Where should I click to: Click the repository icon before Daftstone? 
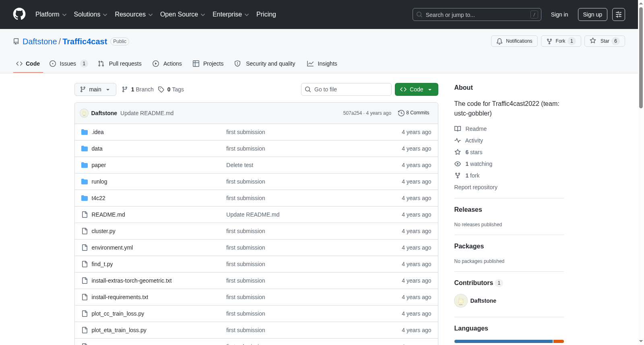tap(16, 41)
